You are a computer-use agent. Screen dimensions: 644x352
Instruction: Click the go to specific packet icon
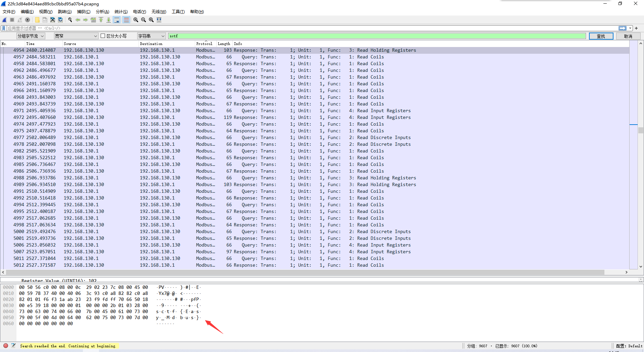click(x=93, y=20)
